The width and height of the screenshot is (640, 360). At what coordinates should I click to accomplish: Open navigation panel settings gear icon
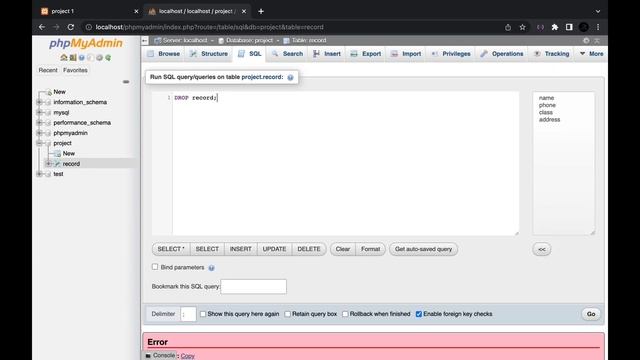99,58
